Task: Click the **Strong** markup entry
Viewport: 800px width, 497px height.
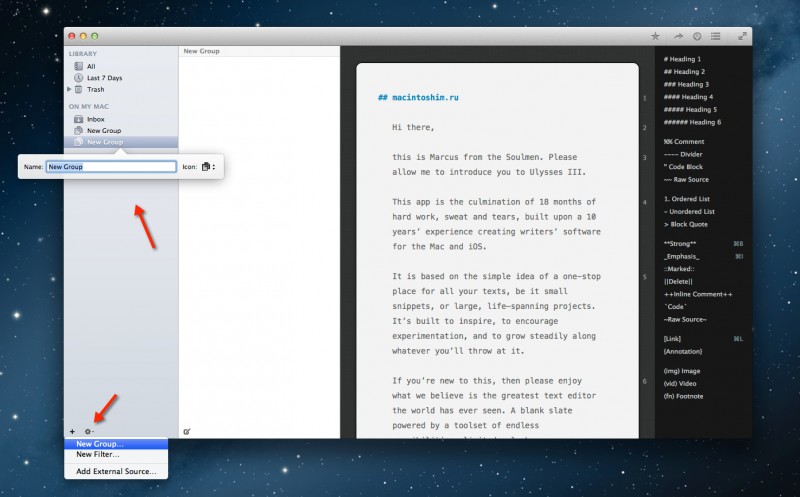Action: pyautogui.click(x=683, y=243)
